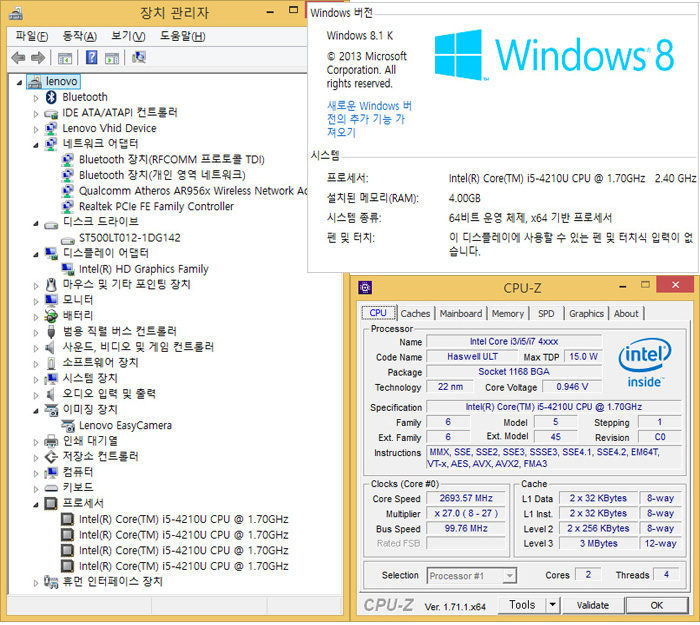This screenshot has width=700, height=625.
Task: Collapse the 이미징 장치 node
Action: tap(36, 411)
